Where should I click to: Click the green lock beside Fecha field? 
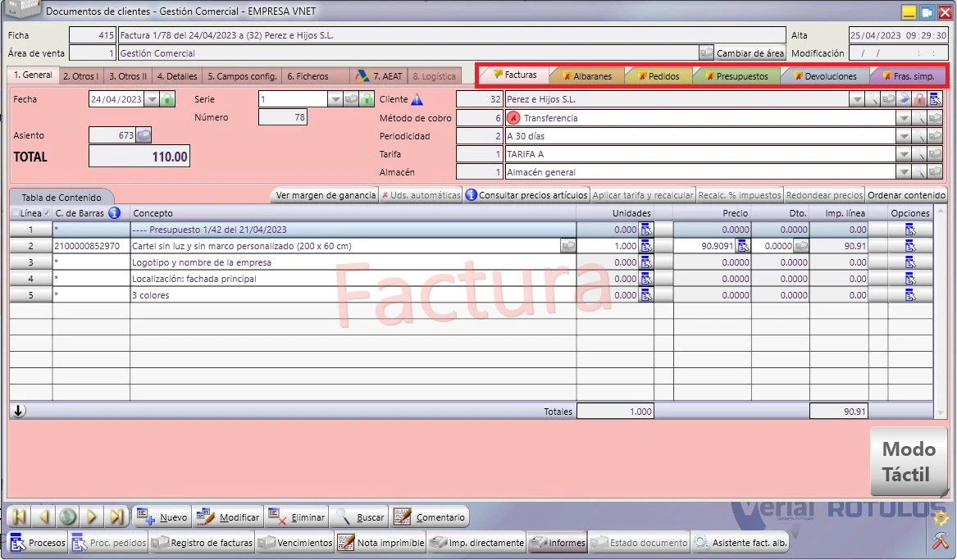(x=167, y=99)
